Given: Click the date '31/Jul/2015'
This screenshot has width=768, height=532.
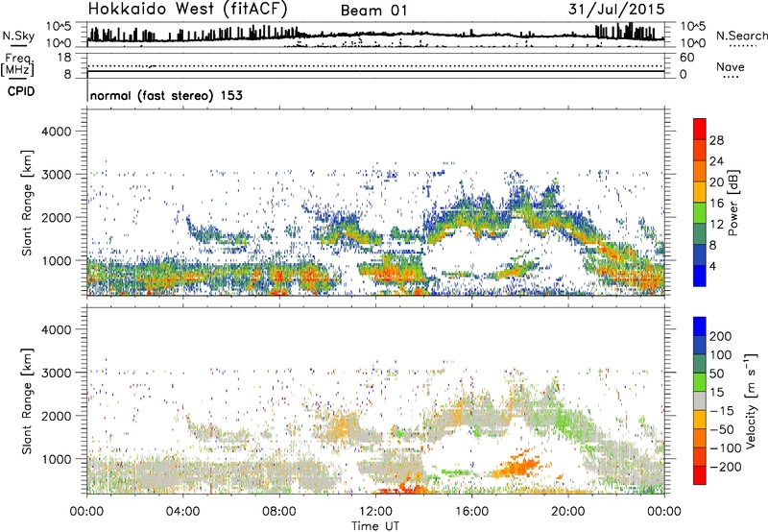Looking at the screenshot, I should (x=616, y=10).
